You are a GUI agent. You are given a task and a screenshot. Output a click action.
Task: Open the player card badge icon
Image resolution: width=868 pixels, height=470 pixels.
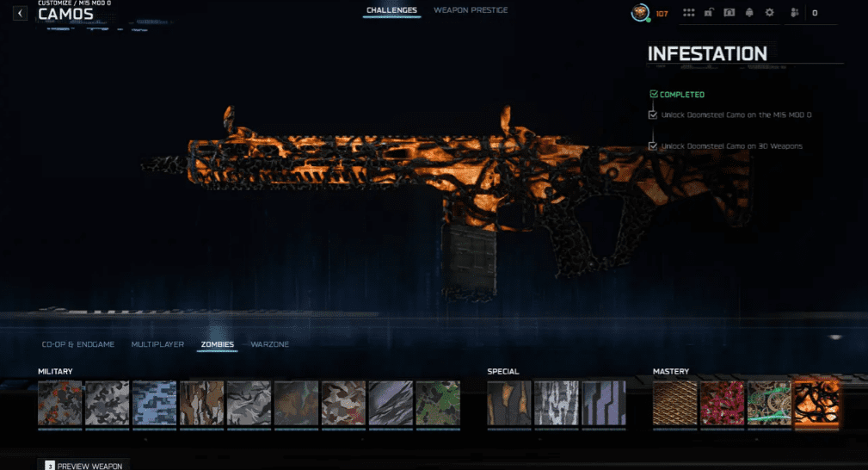729,13
